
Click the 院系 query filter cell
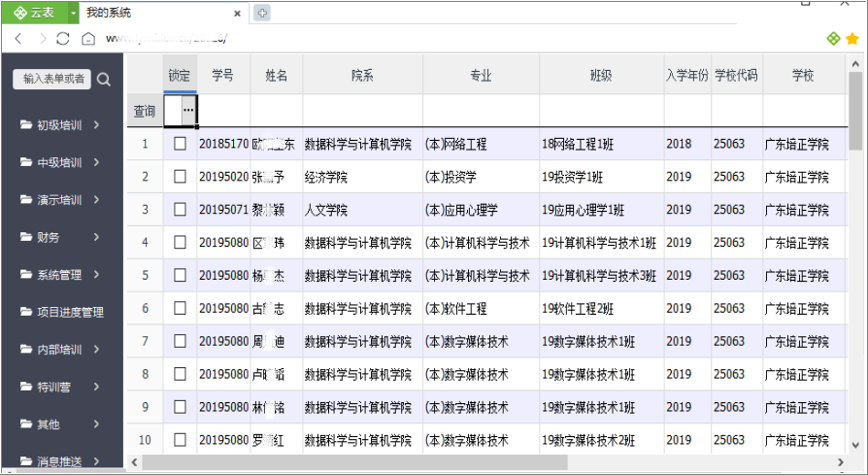click(x=362, y=111)
